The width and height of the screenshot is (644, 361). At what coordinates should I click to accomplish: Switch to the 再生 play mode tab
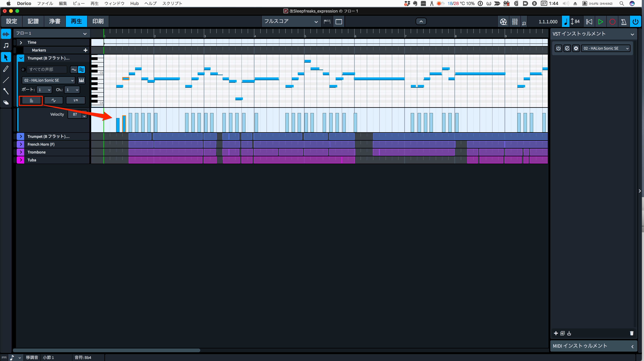click(x=76, y=21)
